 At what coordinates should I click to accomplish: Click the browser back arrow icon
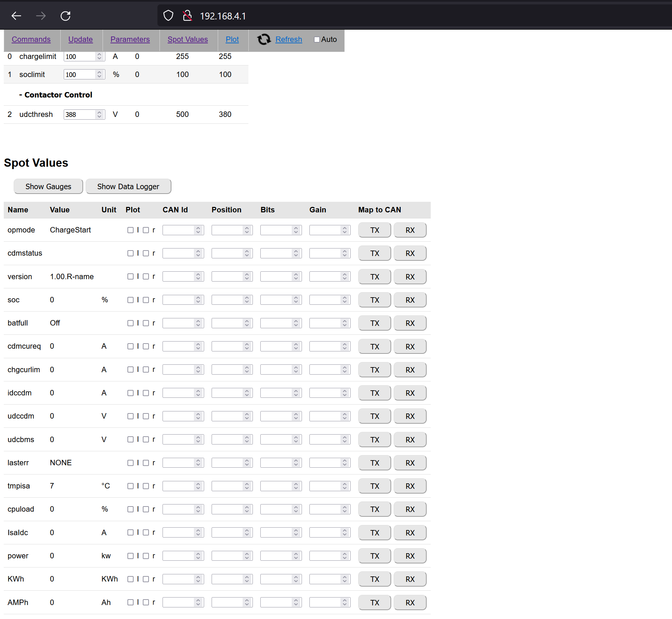tap(16, 16)
